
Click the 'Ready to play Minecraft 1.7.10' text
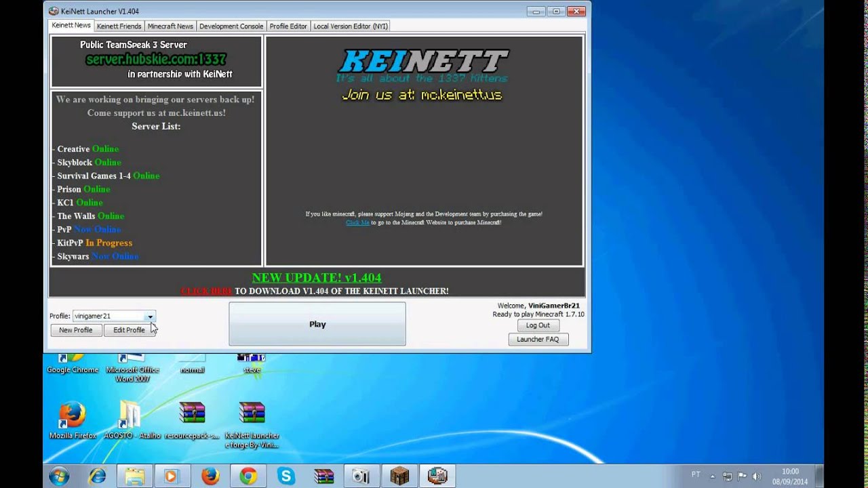pyautogui.click(x=538, y=314)
